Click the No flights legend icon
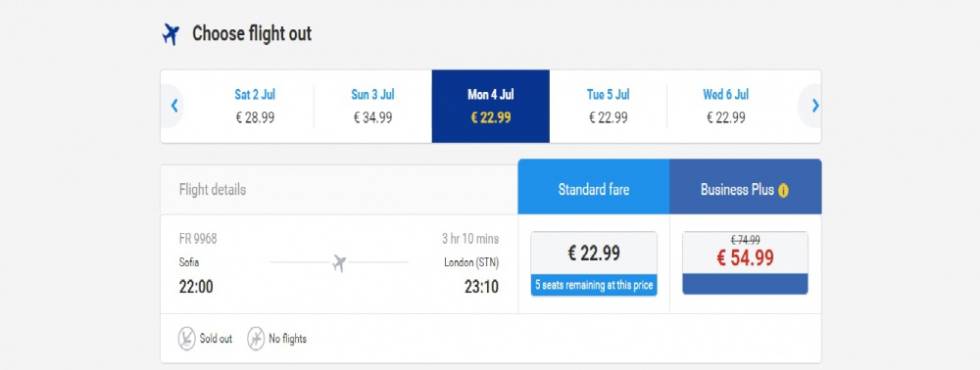980x370 pixels. pos(256,338)
